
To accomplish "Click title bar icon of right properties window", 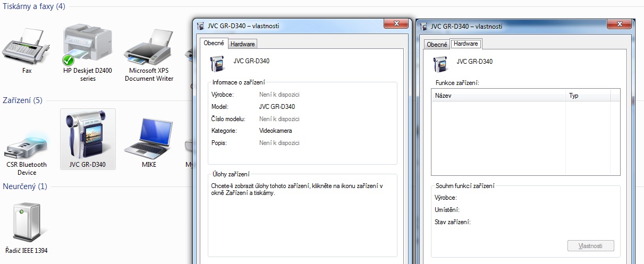I will 423,26.
